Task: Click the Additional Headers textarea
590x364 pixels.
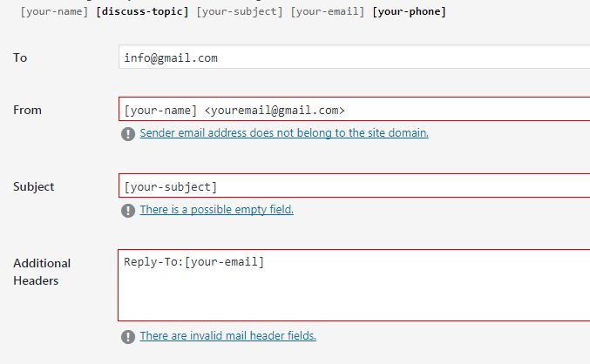Action: [x=354, y=285]
